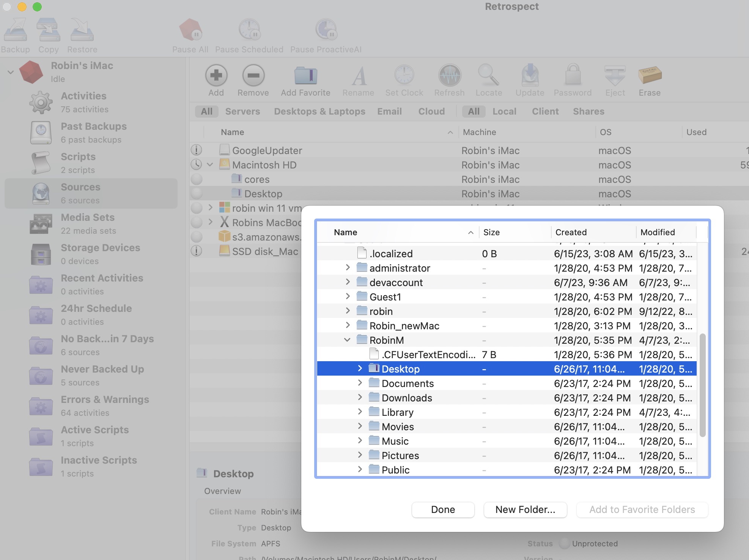Screen dimensions: 749x560
Task: Click the Pause ProactiveAI icon
Action: coord(326,30)
